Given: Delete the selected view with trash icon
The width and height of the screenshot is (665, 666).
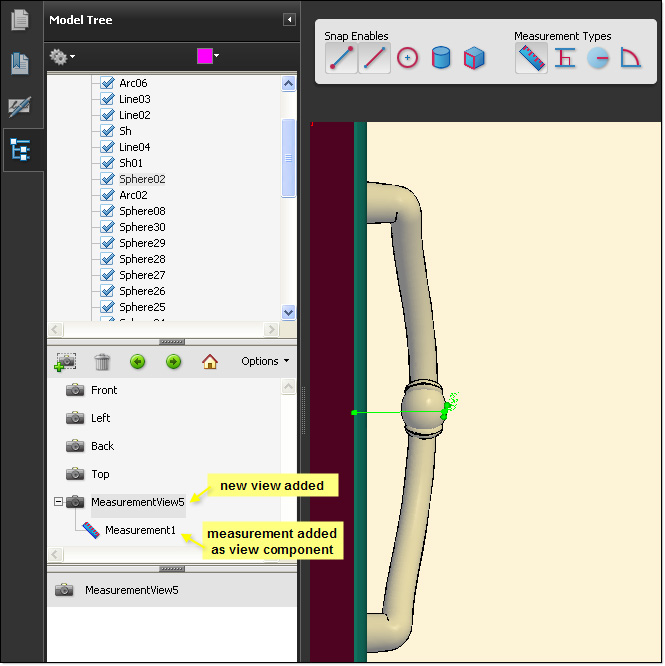Looking at the screenshot, I should pyautogui.click(x=102, y=362).
